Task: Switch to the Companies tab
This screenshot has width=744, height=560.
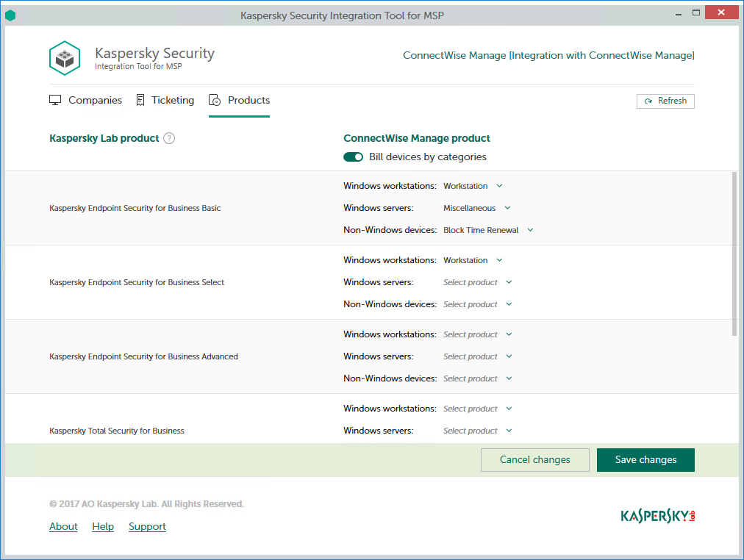Action: click(x=95, y=100)
